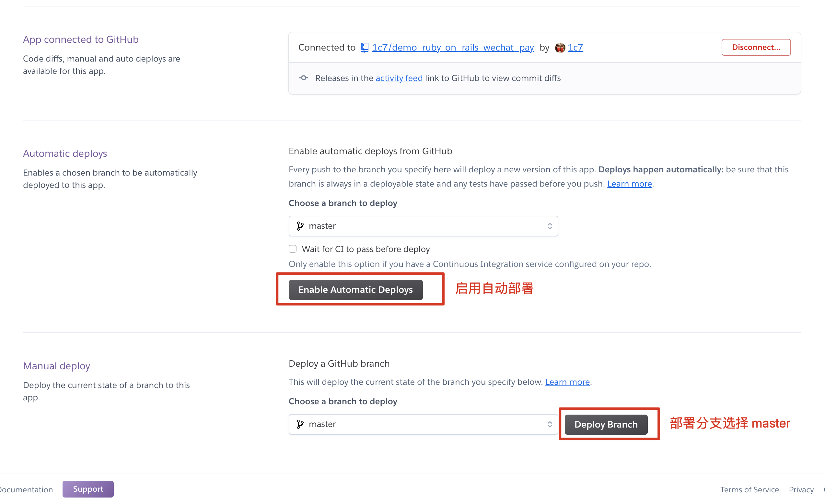Open 1c7/demo_ruby_on_rails_wechat_pay repository link
This screenshot has width=825, height=504.
[x=453, y=48]
